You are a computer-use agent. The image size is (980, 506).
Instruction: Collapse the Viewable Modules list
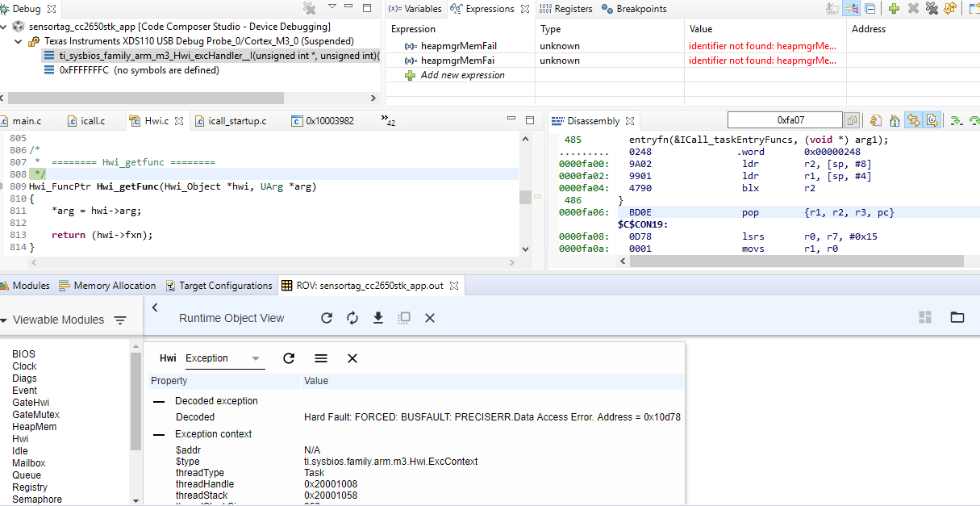click(5, 320)
